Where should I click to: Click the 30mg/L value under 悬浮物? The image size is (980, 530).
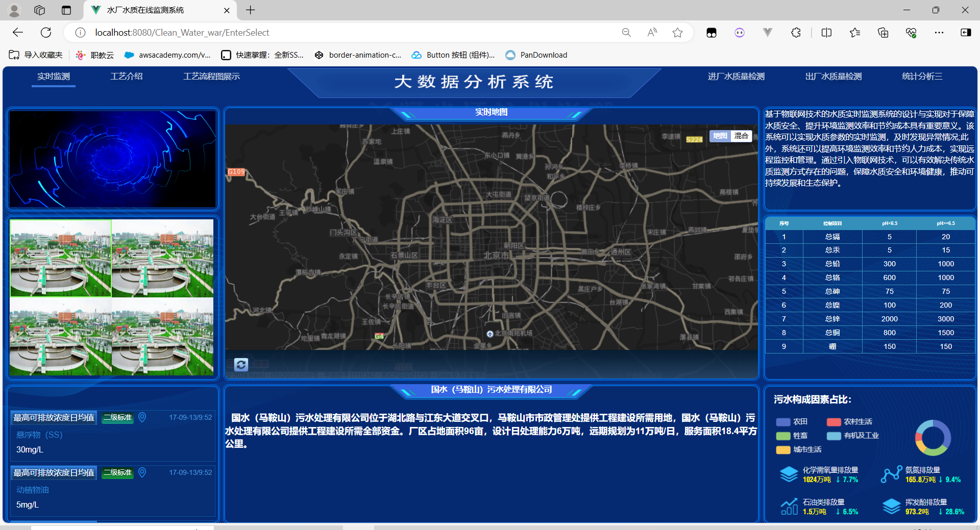point(30,449)
